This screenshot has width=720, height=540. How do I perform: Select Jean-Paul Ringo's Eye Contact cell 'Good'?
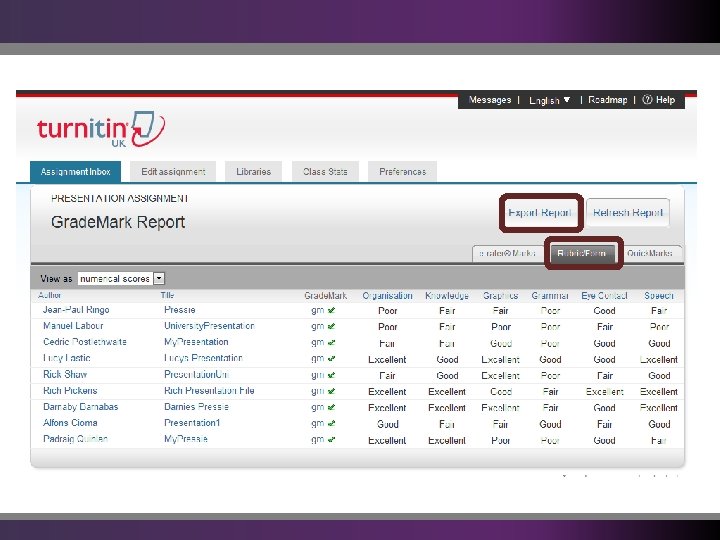604,311
